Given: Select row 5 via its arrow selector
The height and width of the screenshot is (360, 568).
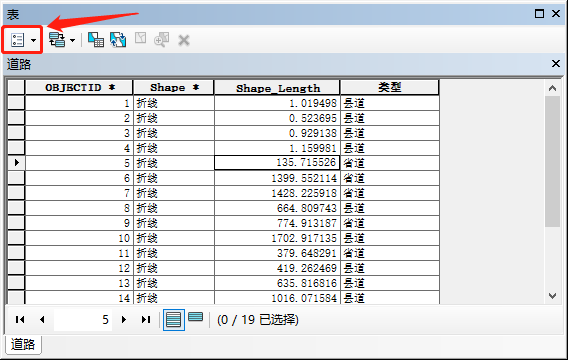Looking at the screenshot, I should tap(16, 163).
